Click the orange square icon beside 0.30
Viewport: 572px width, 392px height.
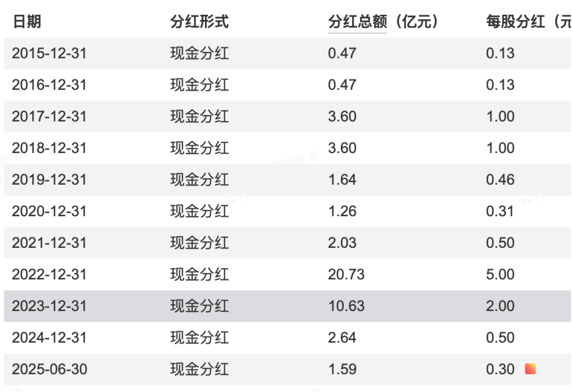pos(530,369)
